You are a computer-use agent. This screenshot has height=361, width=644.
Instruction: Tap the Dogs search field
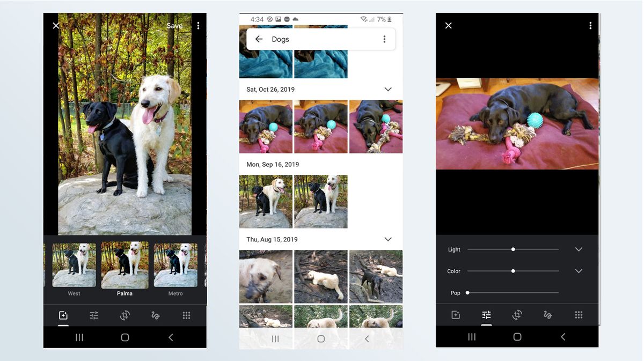coord(301,39)
